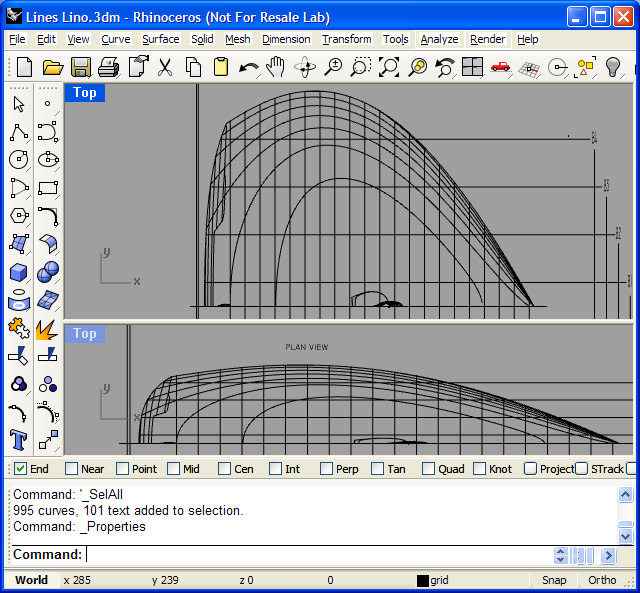Click the red car Right View icon

(x=500, y=67)
